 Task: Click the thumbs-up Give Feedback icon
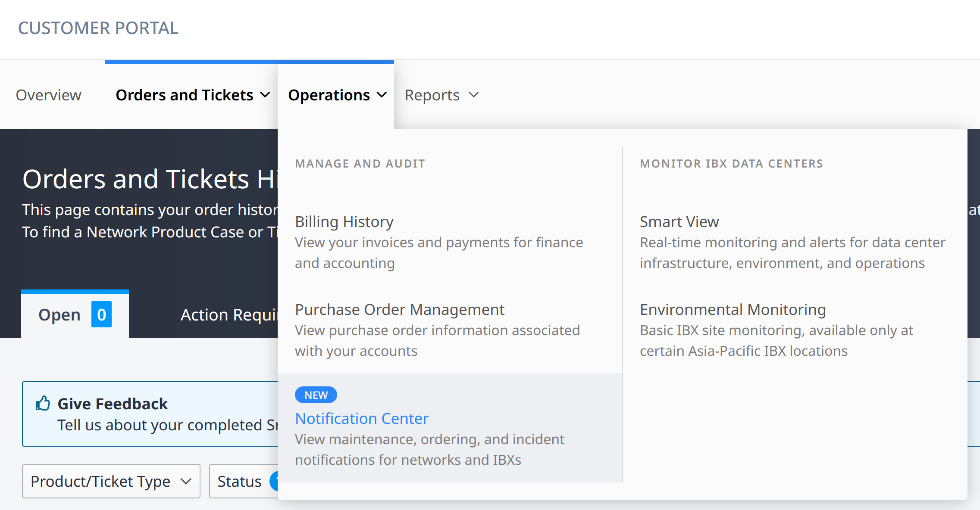click(x=43, y=404)
